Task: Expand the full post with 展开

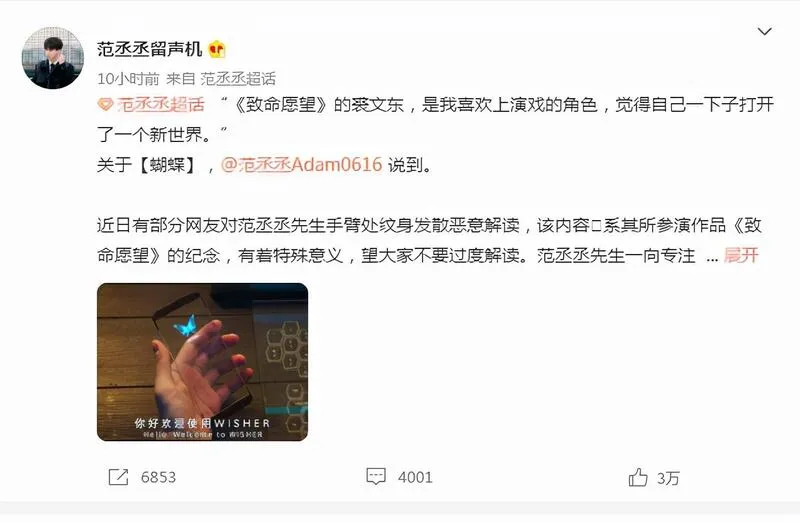Action: [x=741, y=255]
